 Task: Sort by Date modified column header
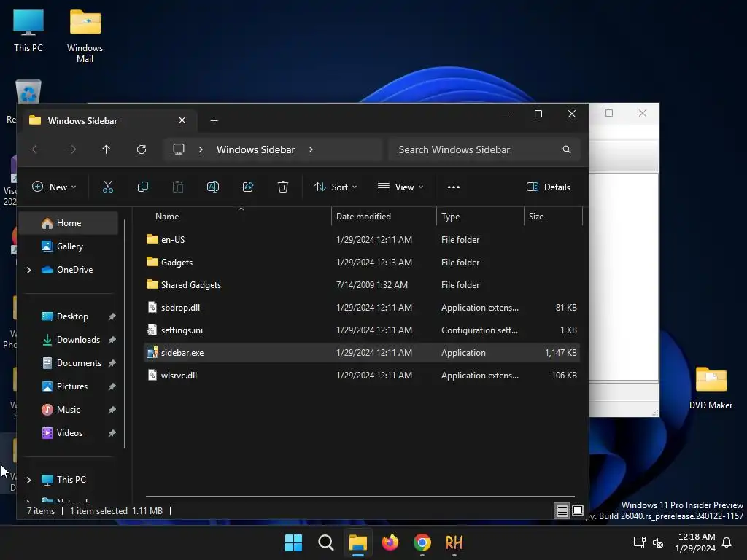click(x=384, y=217)
